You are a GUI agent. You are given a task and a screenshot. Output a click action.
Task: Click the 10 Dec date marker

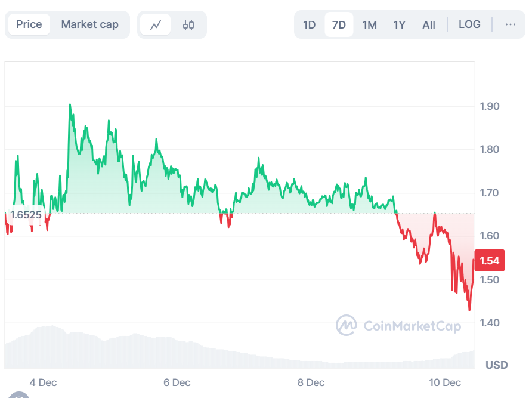coord(445,382)
